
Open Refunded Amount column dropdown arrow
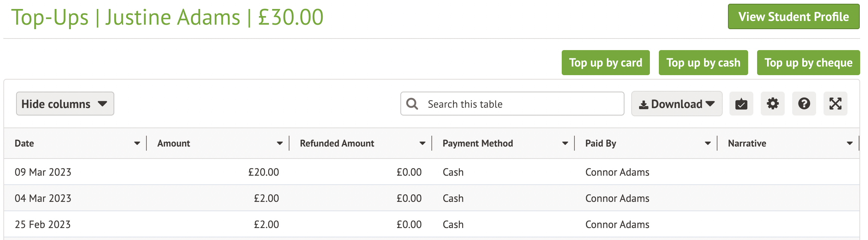point(422,144)
